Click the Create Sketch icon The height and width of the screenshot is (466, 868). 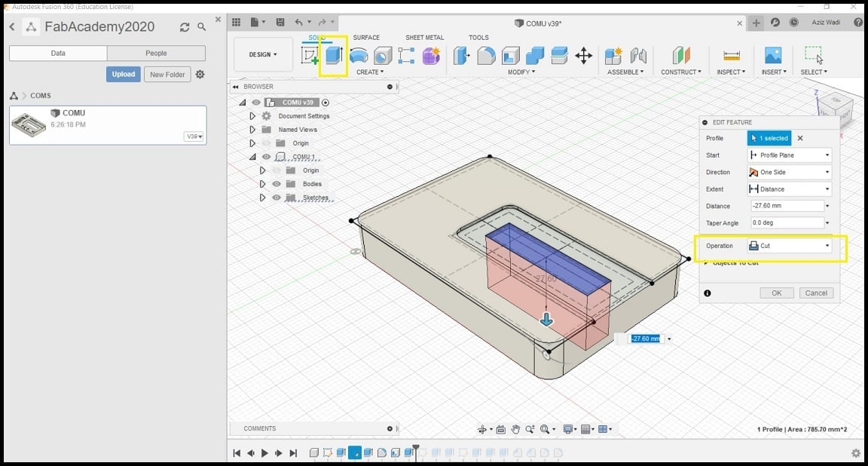coord(310,56)
